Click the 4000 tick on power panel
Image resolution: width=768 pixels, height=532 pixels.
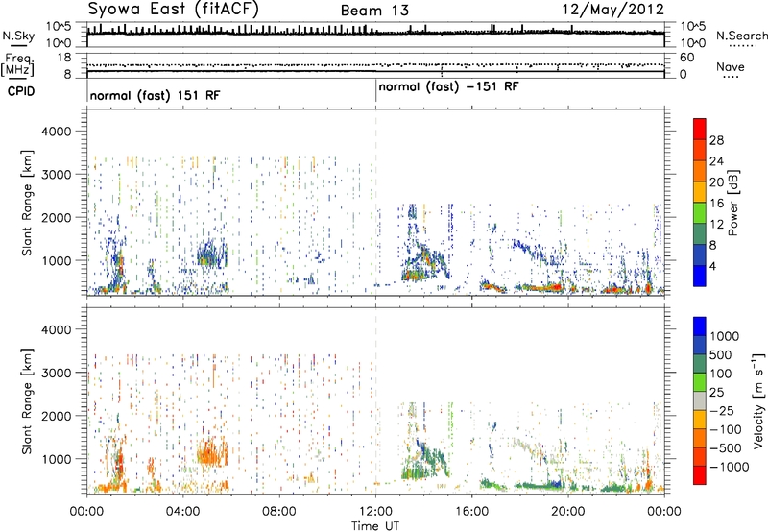pyautogui.click(x=57, y=132)
